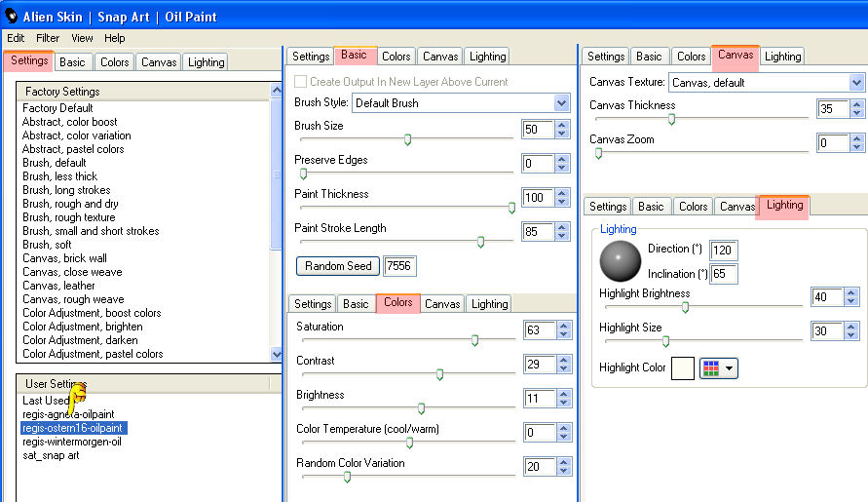Click the Colors tab above Saturation settings
This screenshot has height=502, width=868.
[x=398, y=302]
